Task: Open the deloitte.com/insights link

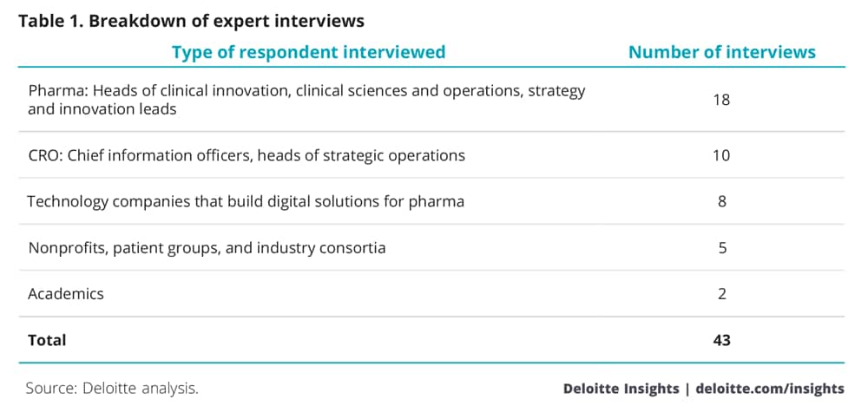Action: 770,389
